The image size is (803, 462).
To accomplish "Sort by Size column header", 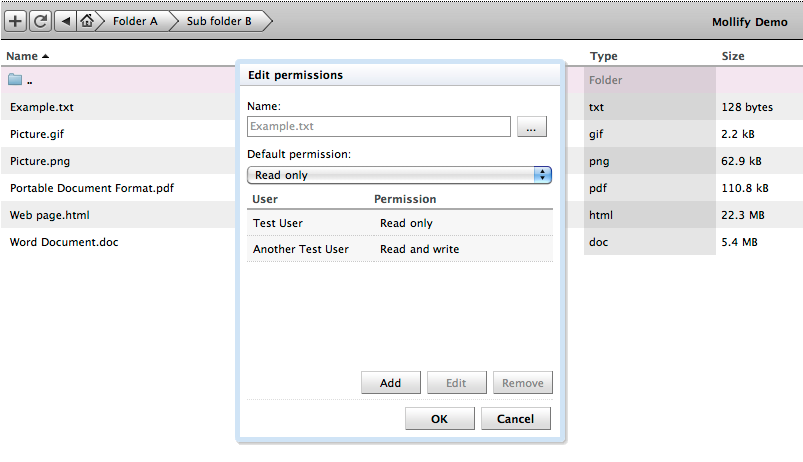I will (733, 56).
